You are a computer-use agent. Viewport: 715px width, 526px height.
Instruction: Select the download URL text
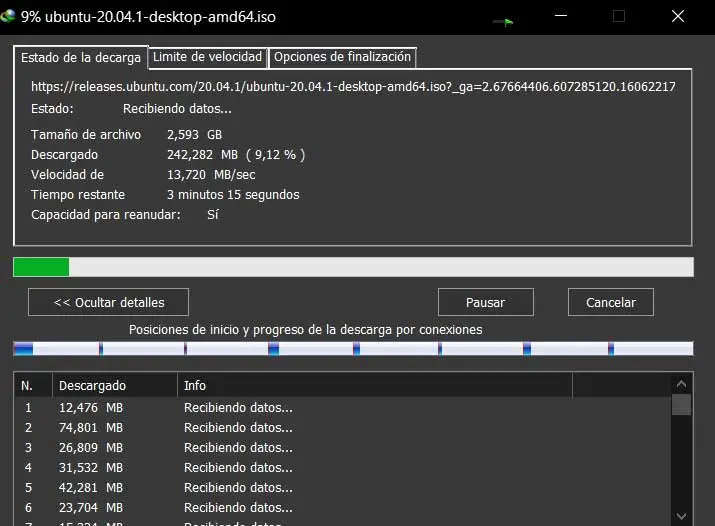pos(353,87)
